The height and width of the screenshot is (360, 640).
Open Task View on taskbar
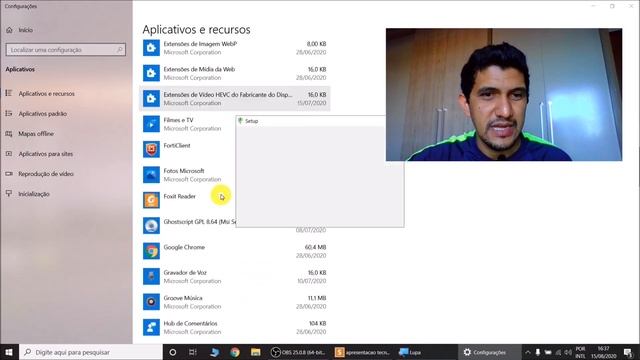point(193,352)
